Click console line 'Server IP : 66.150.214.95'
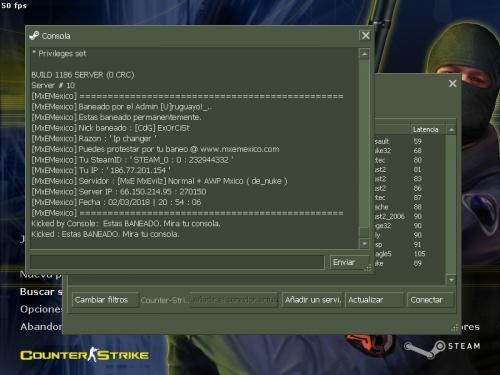 click(x=119, y=192)
